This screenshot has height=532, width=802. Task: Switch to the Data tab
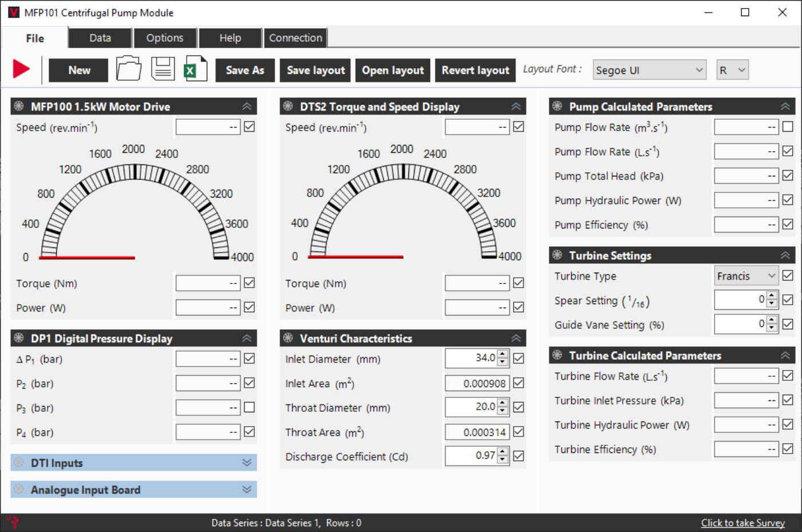pyautogui.click(x=100, y=38)
